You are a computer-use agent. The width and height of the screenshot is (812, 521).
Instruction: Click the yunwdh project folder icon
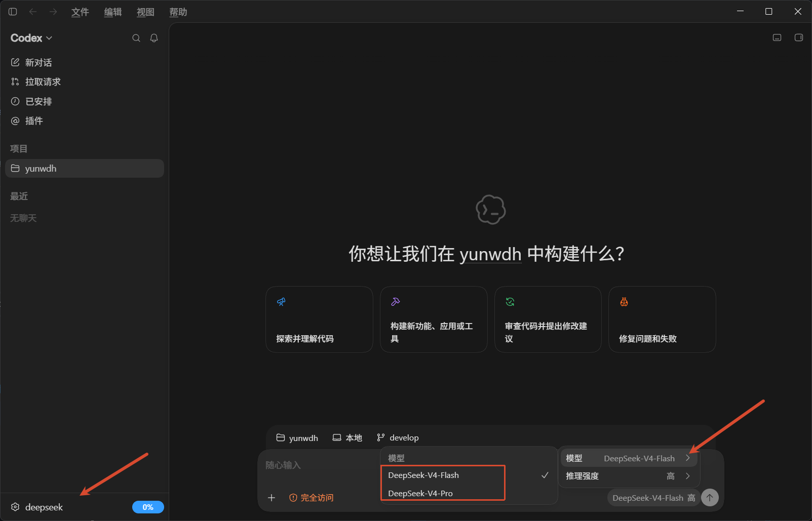click(x=15, y=168)
